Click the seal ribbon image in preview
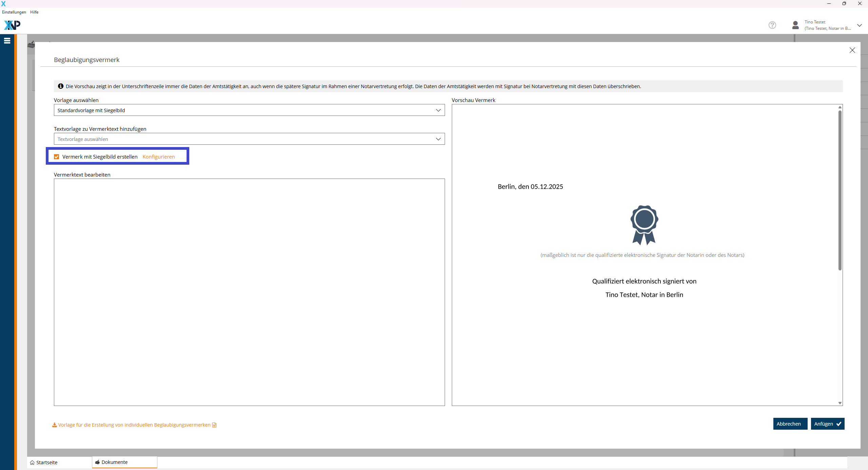Screen dimensions: 868x470 tap(644, 225)
